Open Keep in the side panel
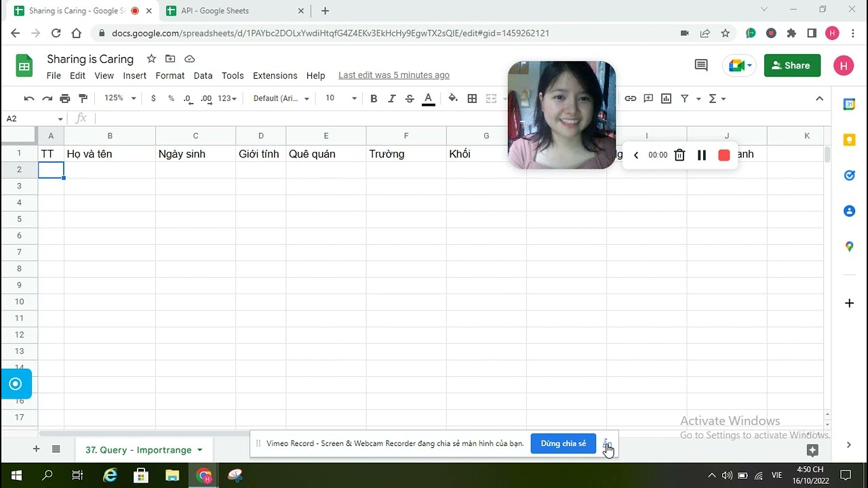This screenshot has height=488, width=868. click(849, 140)
